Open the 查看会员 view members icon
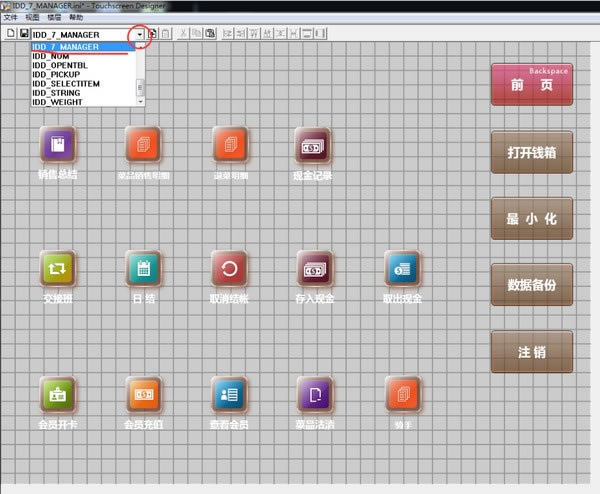Image resolution: width=600 pixels, height=494 pixels. click(229, 395)
